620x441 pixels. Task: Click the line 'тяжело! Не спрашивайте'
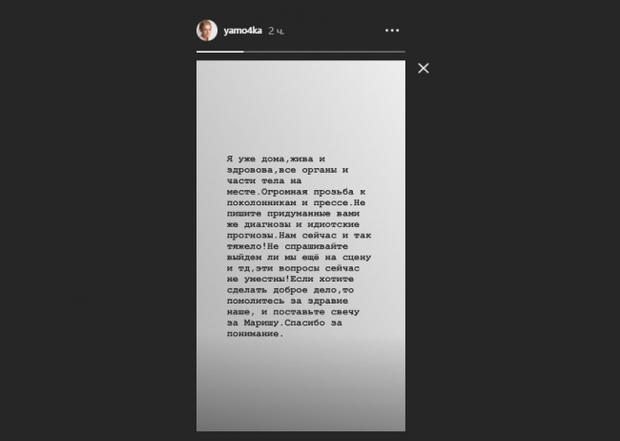(287, 246)
